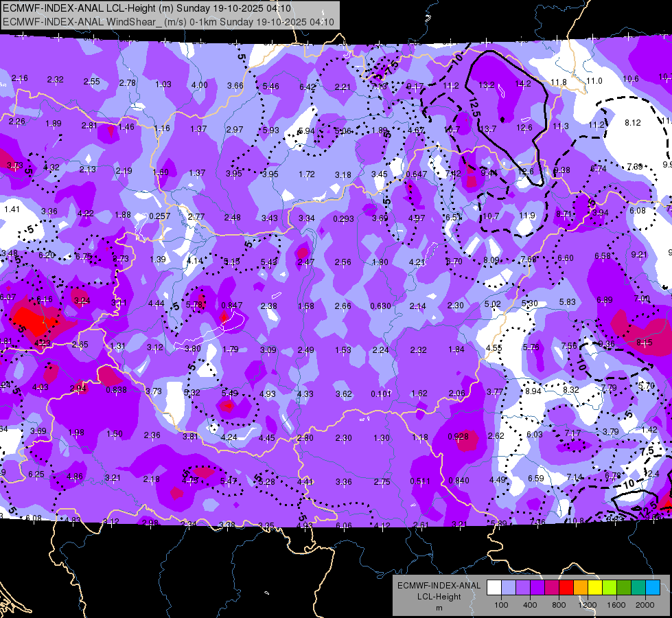Viewport: 672px width, 618px height.
Task: Click the legend unit label 'm'
Action: (439, 608)
